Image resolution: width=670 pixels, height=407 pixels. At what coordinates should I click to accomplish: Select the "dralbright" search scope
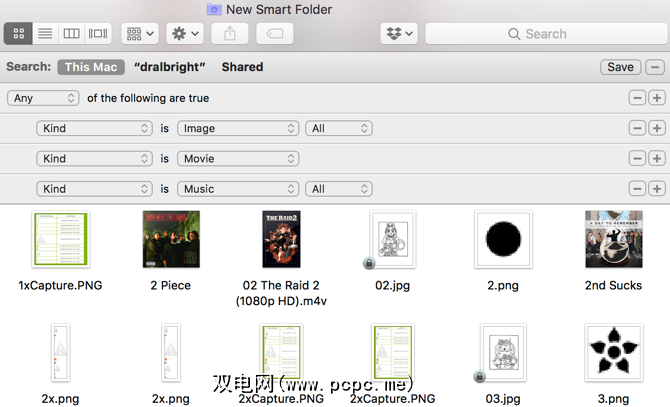tap(170, 67)
